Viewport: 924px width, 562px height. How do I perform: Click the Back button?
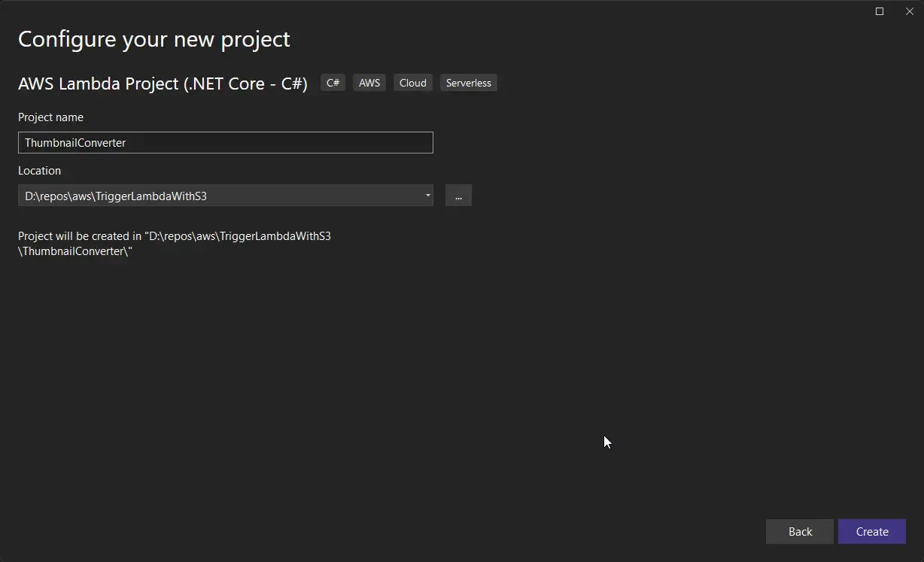[799, 531]
